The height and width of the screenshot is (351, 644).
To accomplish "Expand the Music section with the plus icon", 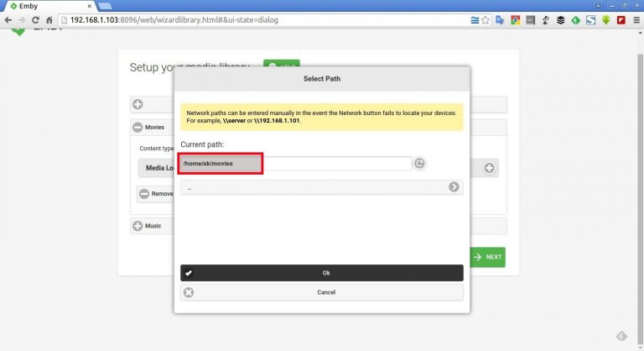I will 138,226.
